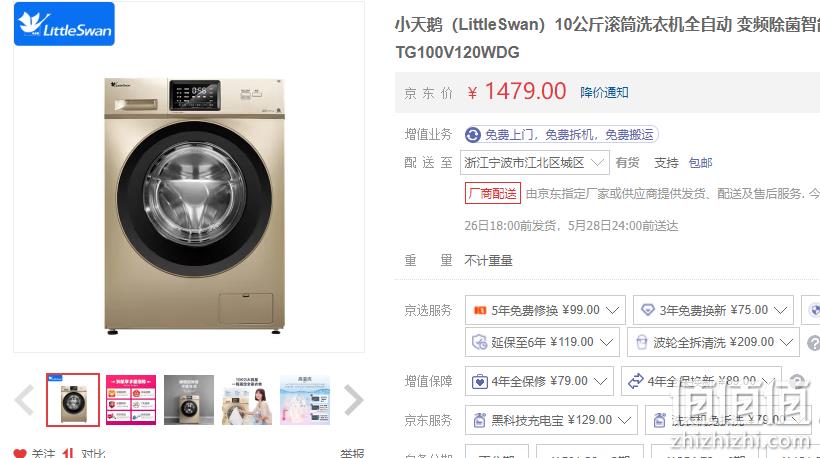820x458 pixels.
Task: Select the first washing machine thumbnail
Action: 73,400
